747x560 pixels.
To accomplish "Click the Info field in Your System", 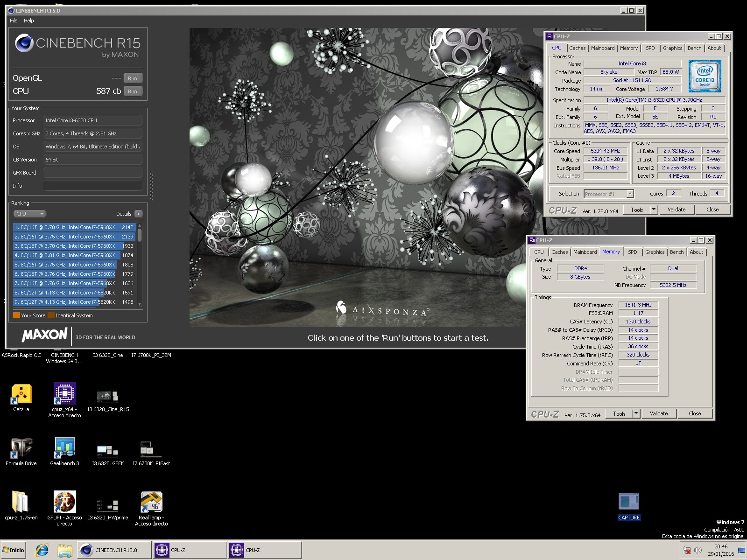I will point(93,186).
